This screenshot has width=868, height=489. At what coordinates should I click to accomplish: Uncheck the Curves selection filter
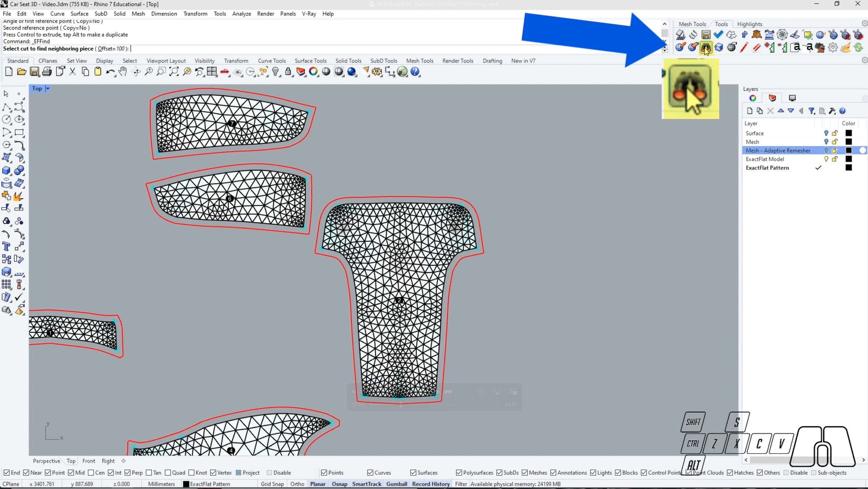pos(370,473)
